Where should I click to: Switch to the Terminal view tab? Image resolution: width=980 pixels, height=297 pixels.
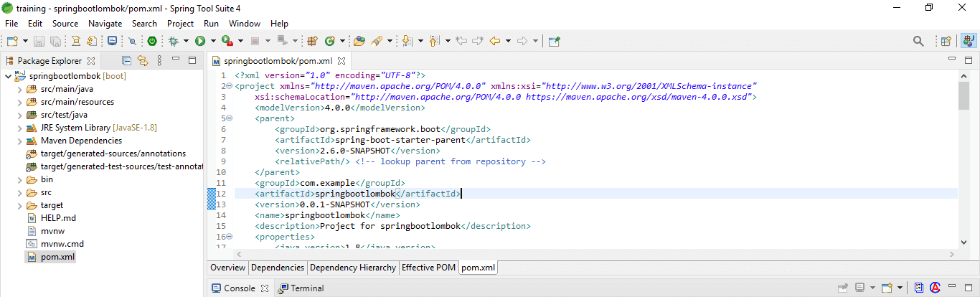pyautogui.click(x=300, y=288)
